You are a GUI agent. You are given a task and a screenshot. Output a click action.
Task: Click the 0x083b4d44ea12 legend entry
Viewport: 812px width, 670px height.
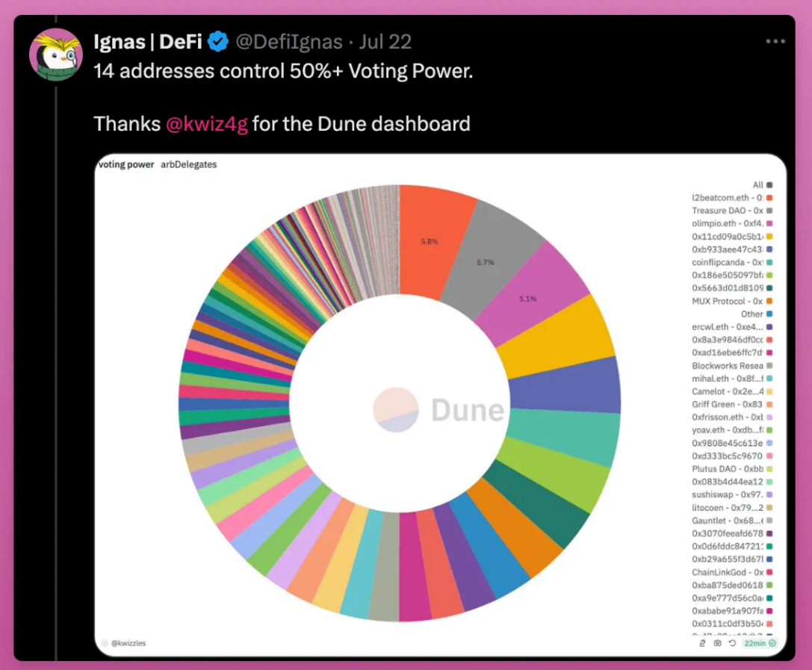(x=732, y=482)
